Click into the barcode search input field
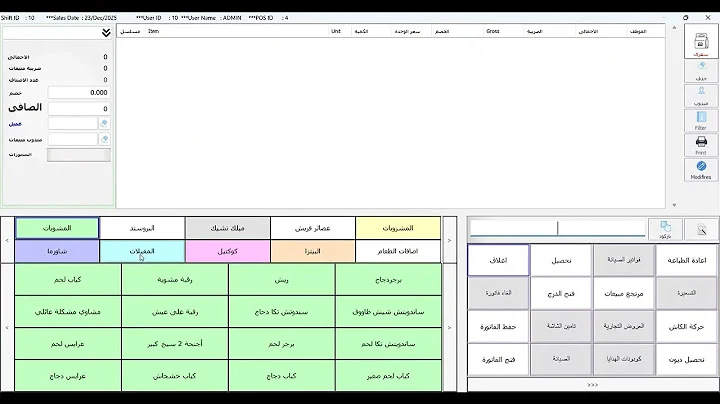 557,228
